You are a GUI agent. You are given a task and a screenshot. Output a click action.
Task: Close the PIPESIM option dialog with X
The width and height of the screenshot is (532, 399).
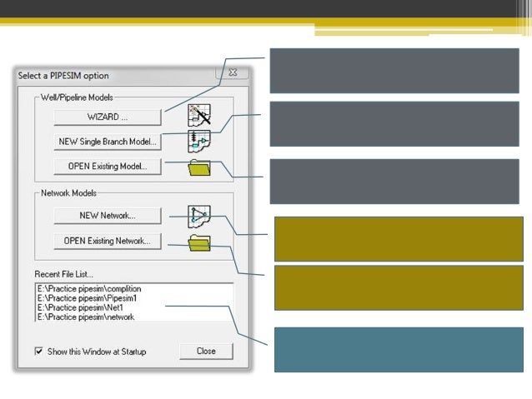233,72
